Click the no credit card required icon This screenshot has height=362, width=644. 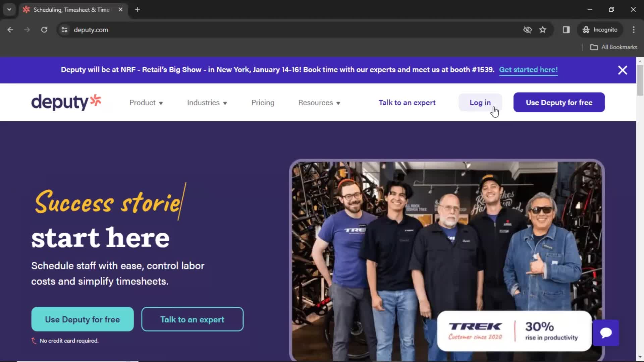34,340
